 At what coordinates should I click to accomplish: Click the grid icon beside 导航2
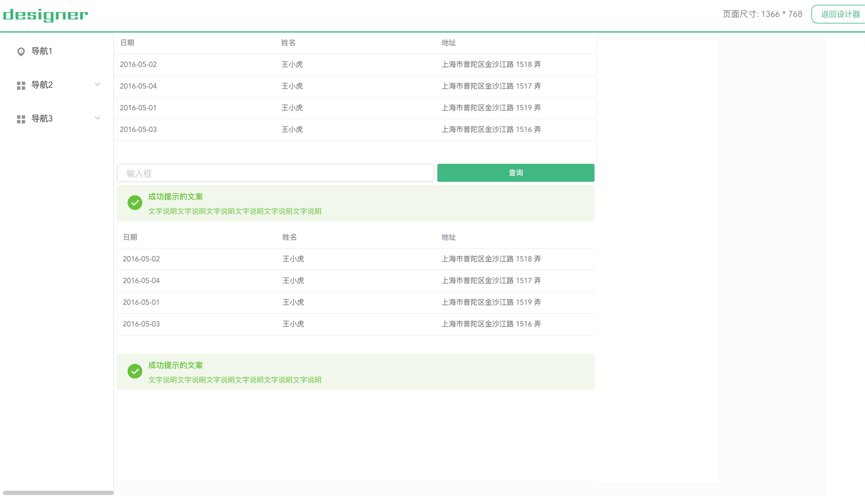point(21,86)
